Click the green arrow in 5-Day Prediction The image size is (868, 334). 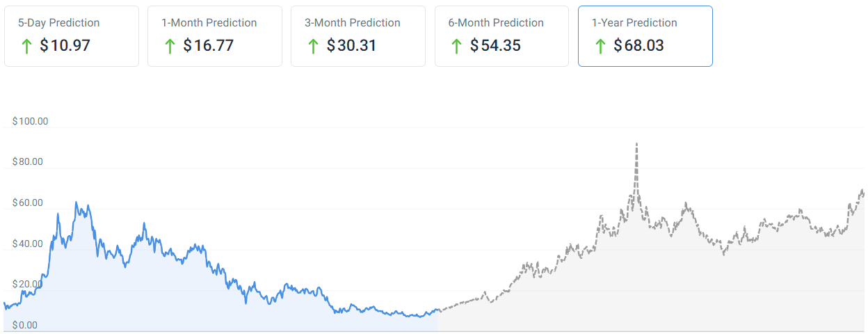coord(26,46)
